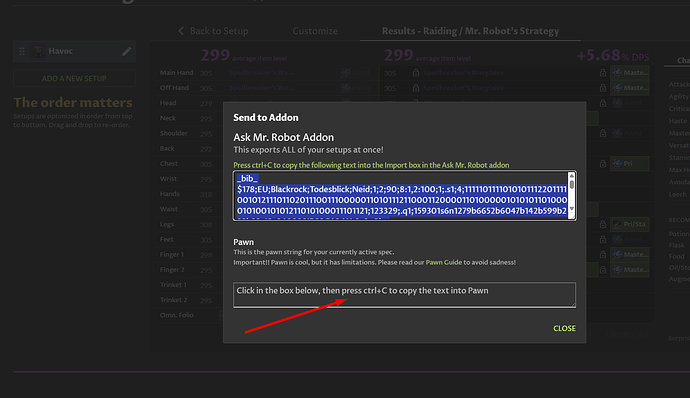Click the Send to Addon dialog title
Screen dimensions: 690x398
point(266,118)
